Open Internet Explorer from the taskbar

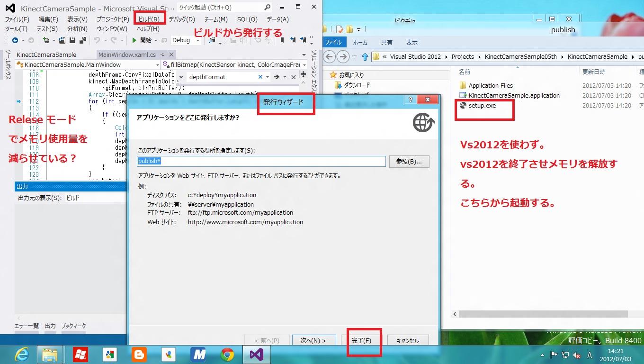[x=22, y=354]
